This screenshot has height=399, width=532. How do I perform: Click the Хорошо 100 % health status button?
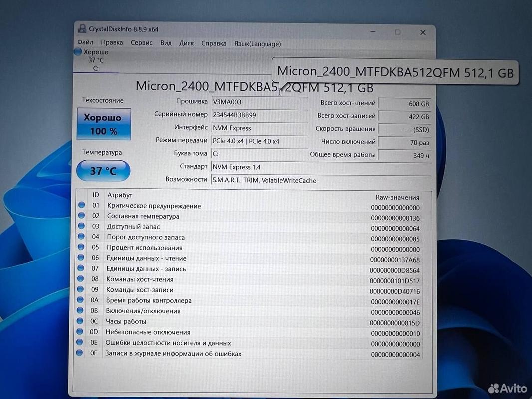click(104, 124)
